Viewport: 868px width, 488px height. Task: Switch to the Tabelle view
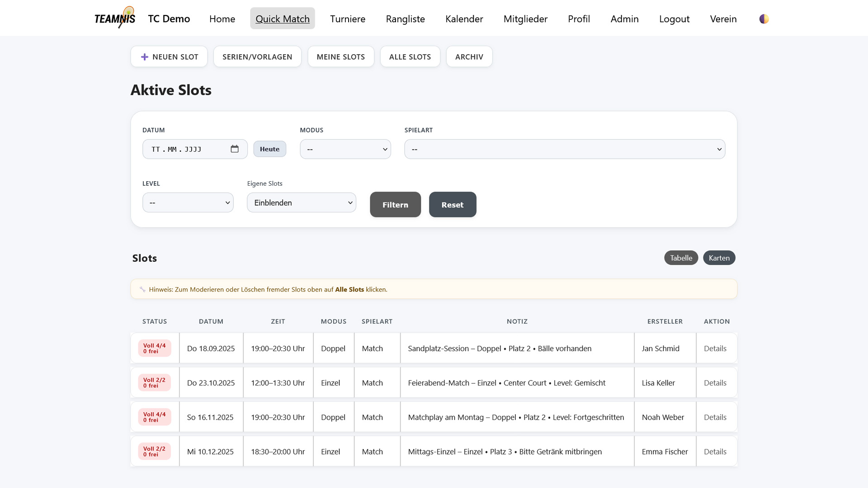click(681, 258)
